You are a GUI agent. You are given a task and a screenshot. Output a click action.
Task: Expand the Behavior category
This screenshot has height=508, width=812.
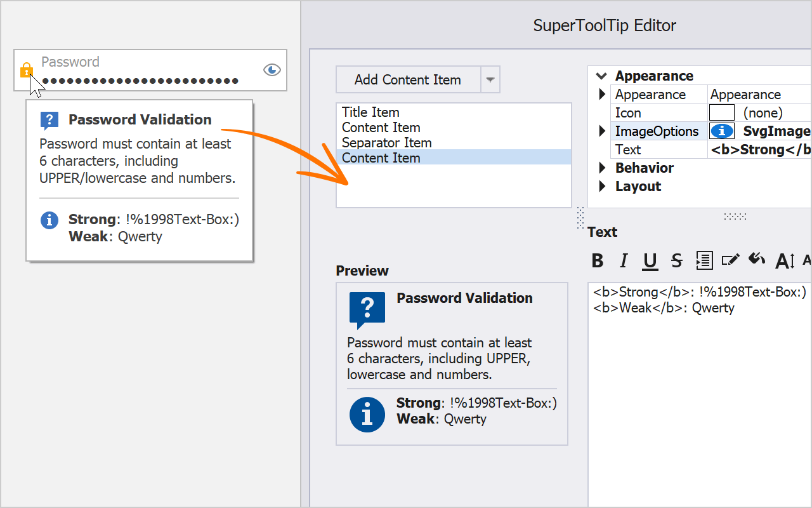(602, 168)
